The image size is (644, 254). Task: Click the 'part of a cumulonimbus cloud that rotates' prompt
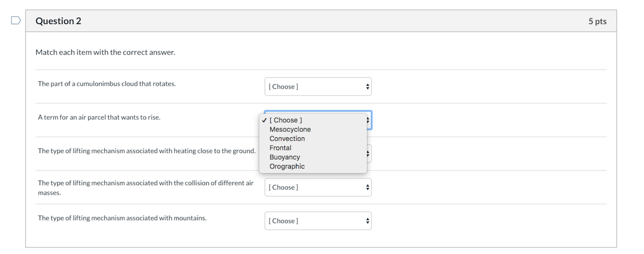(x=107, y=84)
